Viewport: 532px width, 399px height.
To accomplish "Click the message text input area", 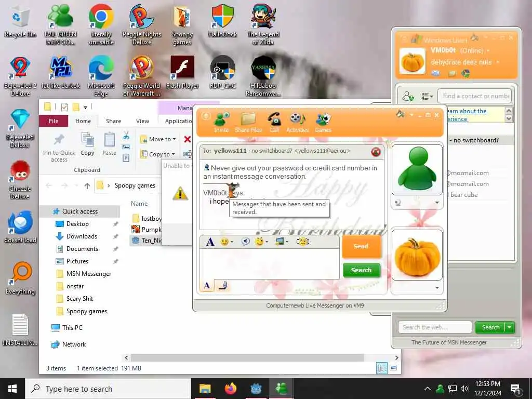I will coord(270,263).
